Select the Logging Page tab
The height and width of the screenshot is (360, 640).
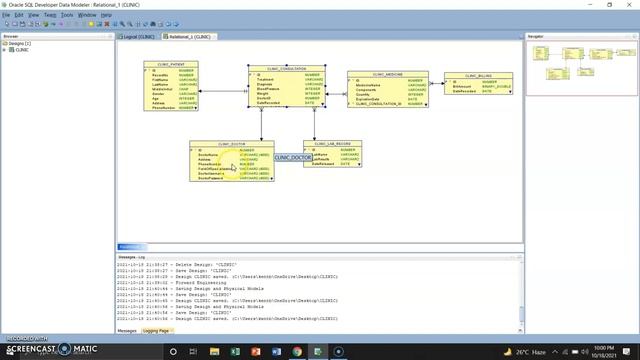157,331
